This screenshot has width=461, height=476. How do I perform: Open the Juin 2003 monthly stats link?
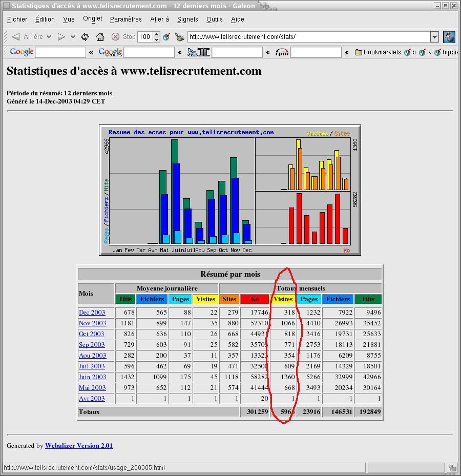click(93, 377)
